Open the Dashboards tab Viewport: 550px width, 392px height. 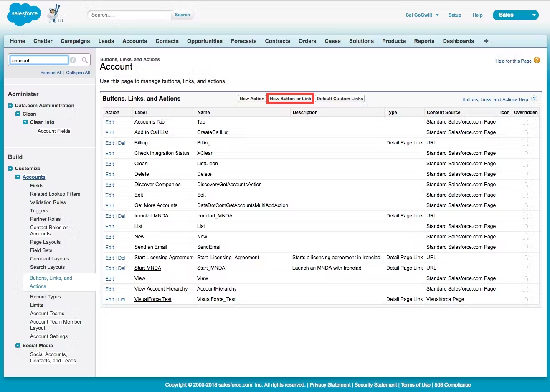[x=458, y=41]
